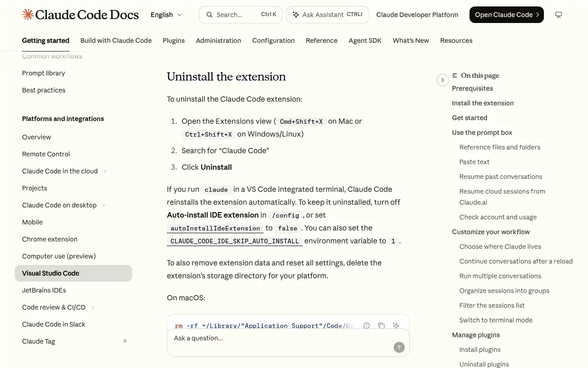Open the Resources tab

(456, 40)
